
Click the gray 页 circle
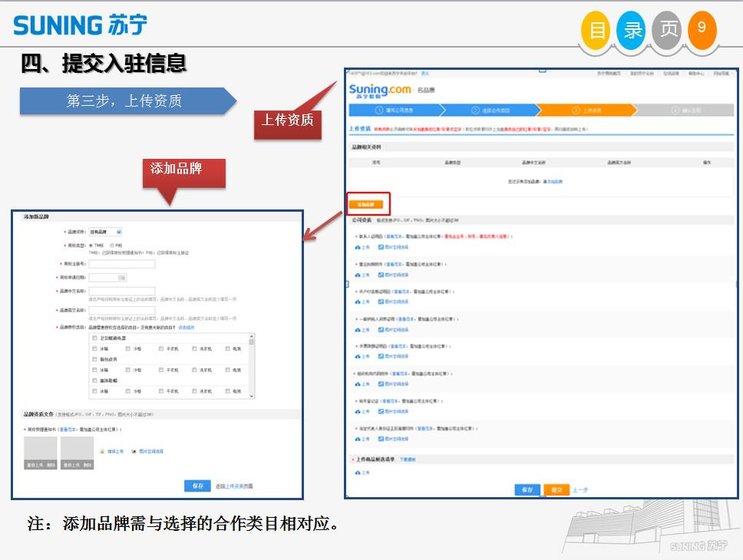tap(667, 31)
